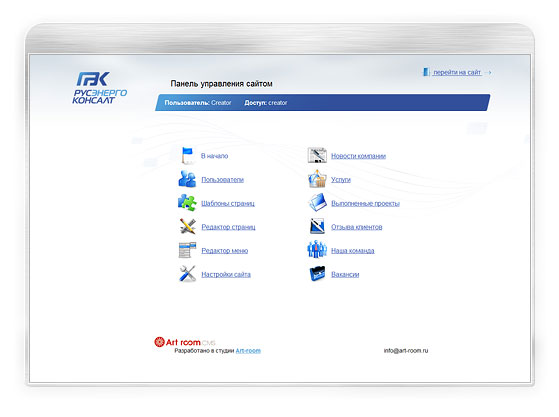Click the door icon beside перейти на сайт
Screen dimensions: 559x417
(x=426, y=72)
